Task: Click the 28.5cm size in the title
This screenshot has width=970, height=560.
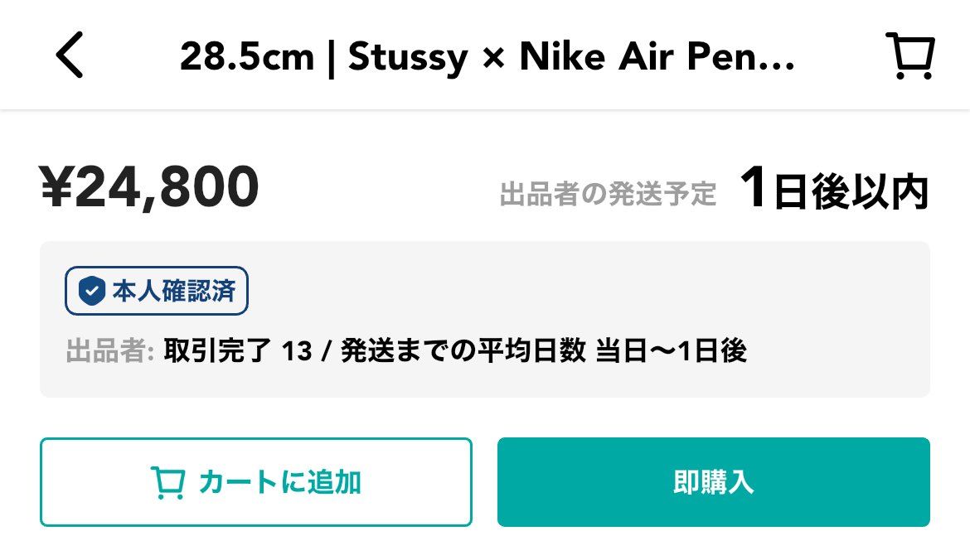Action: coord(246,56)
